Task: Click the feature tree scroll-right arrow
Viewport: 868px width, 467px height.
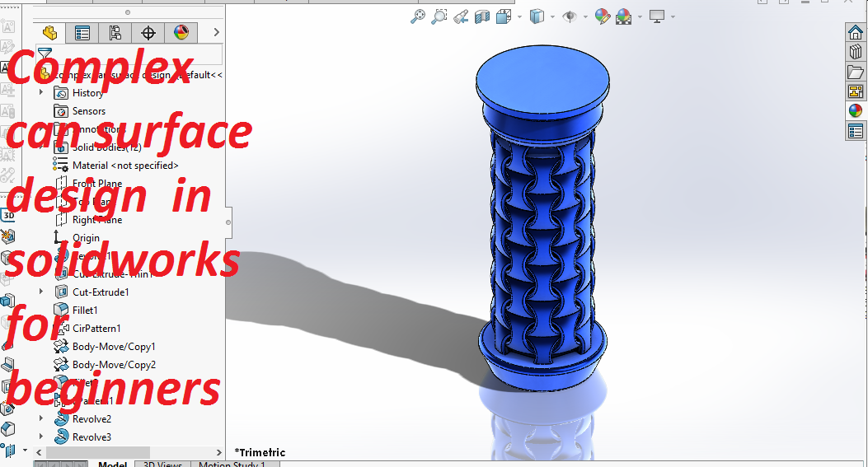Action: point(218,452)
